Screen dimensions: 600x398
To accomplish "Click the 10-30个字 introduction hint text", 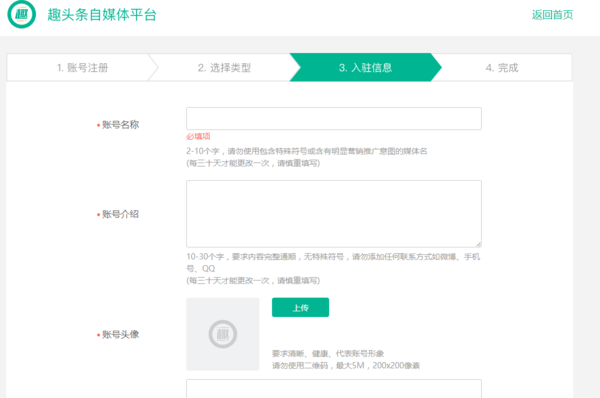I will click(333, 263).
